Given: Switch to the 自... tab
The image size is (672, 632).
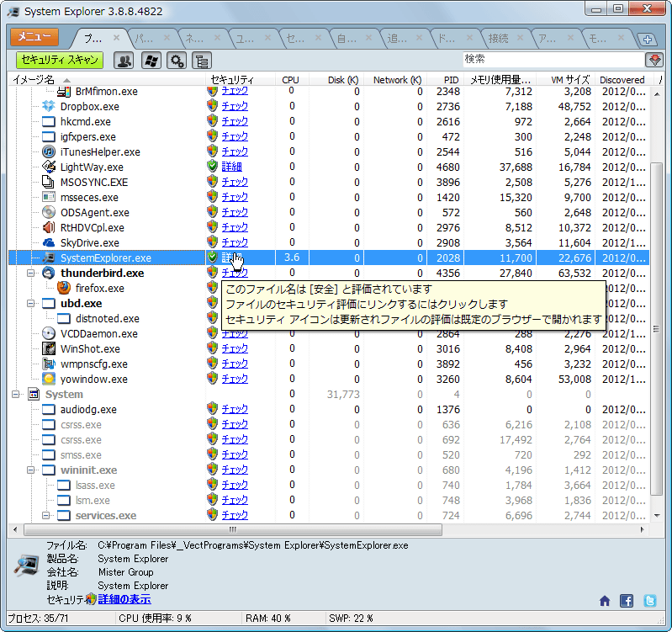Looking at the screenshot, I should 347,39.
